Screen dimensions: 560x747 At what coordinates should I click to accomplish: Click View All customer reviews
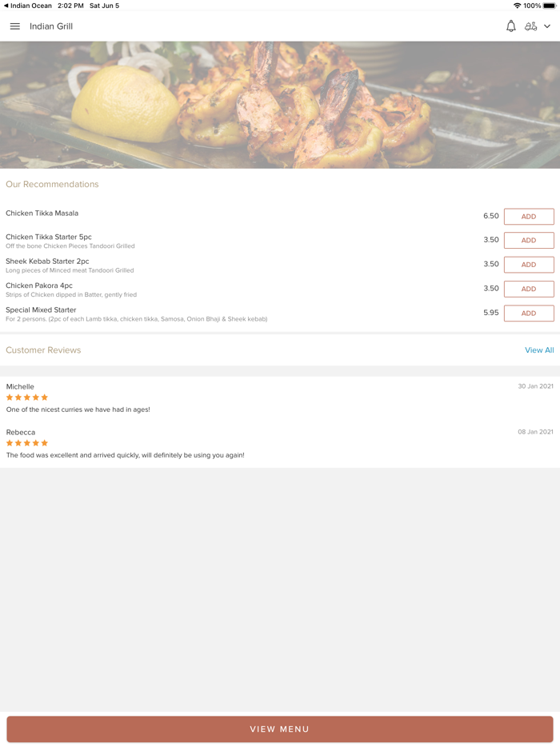(x=539, y=350)
